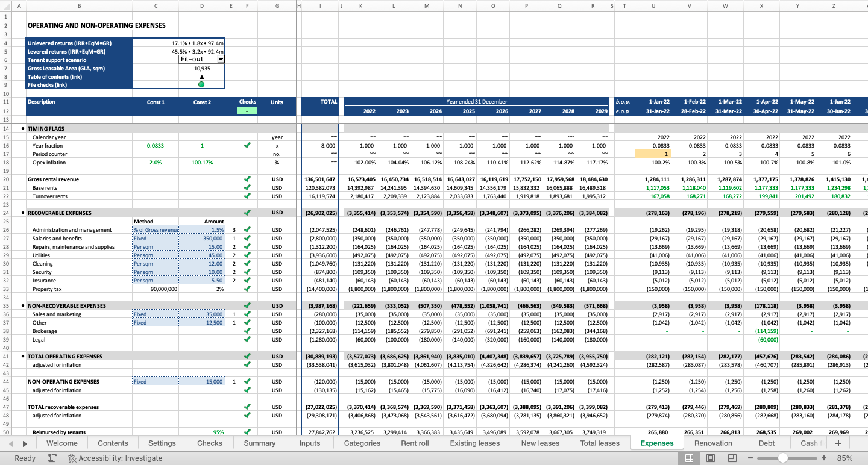Viewport: 868px width, 465px height.
Task: Select Salaries and benefits 'Fixed' method cell
Action: [x=156, y=239]
